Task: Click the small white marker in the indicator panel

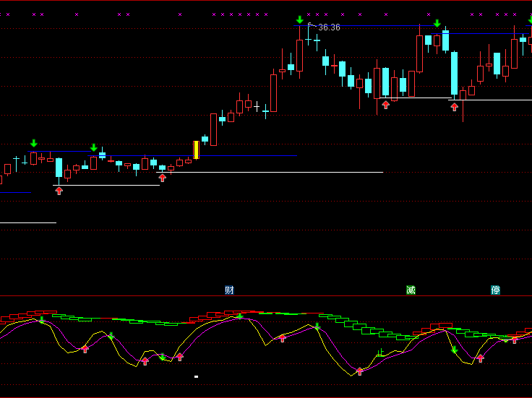Action: (x=196, y=376)
